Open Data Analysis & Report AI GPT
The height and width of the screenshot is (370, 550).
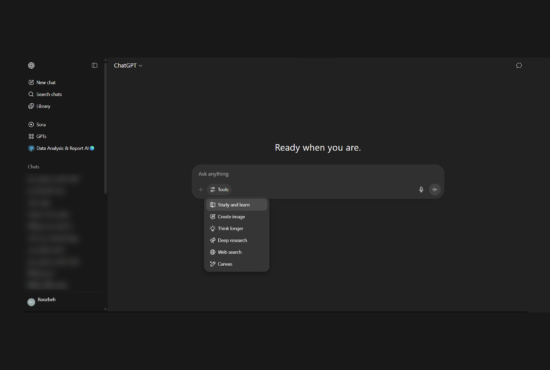[x=61, y=148]
